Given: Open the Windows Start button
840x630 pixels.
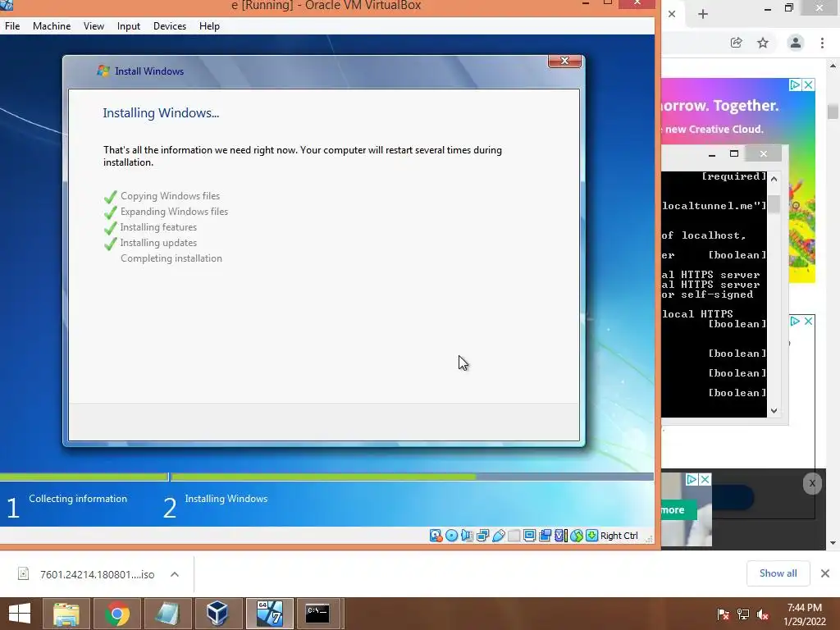Looking at the screenshot, I should [20, 614].
